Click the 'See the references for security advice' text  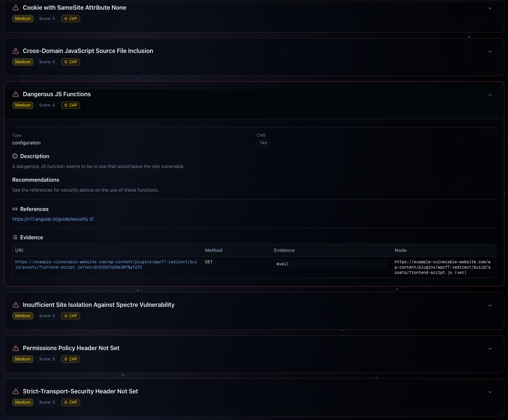click(x=85, y=190)
